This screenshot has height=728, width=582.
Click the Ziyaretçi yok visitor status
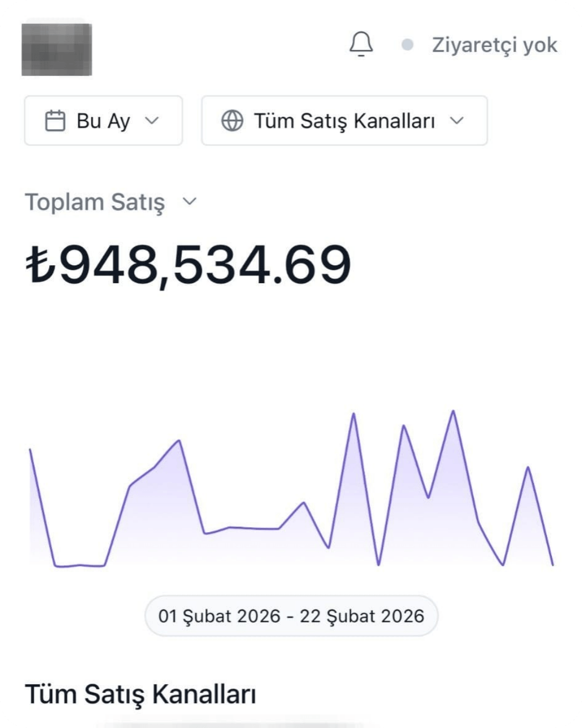click(x=494, y=45)
